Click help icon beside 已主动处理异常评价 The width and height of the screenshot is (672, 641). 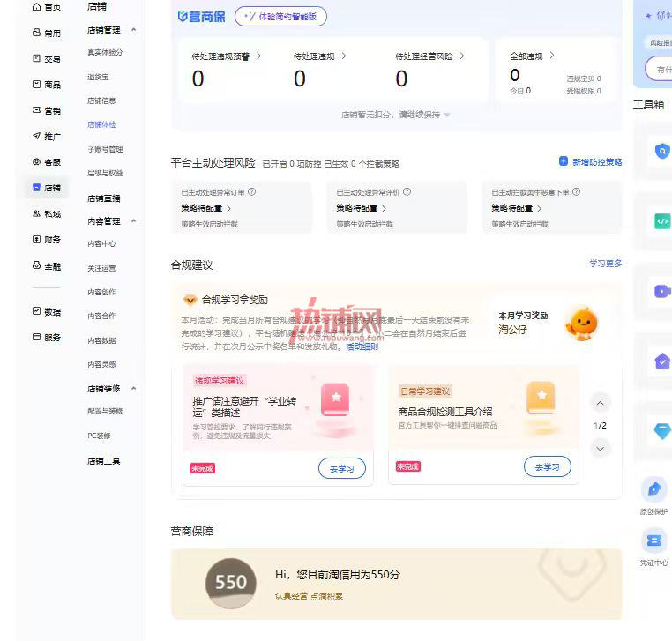[x=407, y=191]
